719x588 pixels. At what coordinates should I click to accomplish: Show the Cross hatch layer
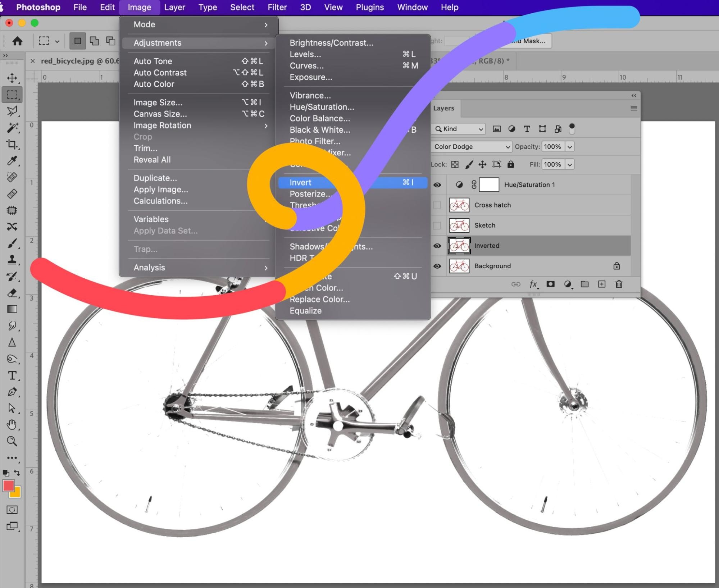pyautogui.click(x=437, y=205)
